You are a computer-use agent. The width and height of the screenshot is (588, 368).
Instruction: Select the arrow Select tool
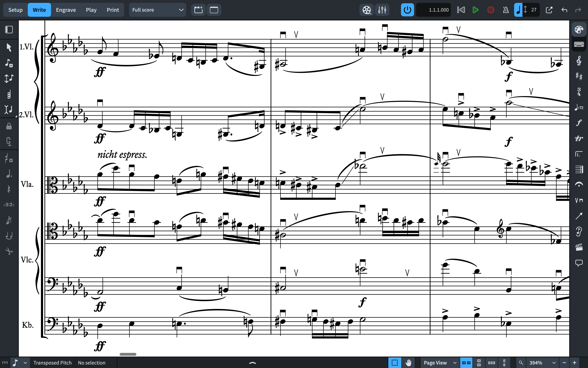(9, 47)
